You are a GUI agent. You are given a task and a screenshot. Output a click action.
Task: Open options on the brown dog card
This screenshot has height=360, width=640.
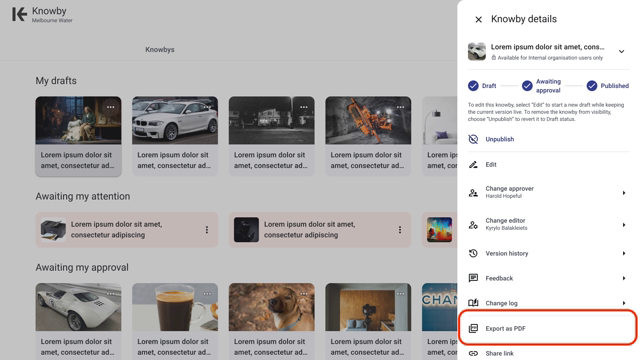tap(304, 293)
